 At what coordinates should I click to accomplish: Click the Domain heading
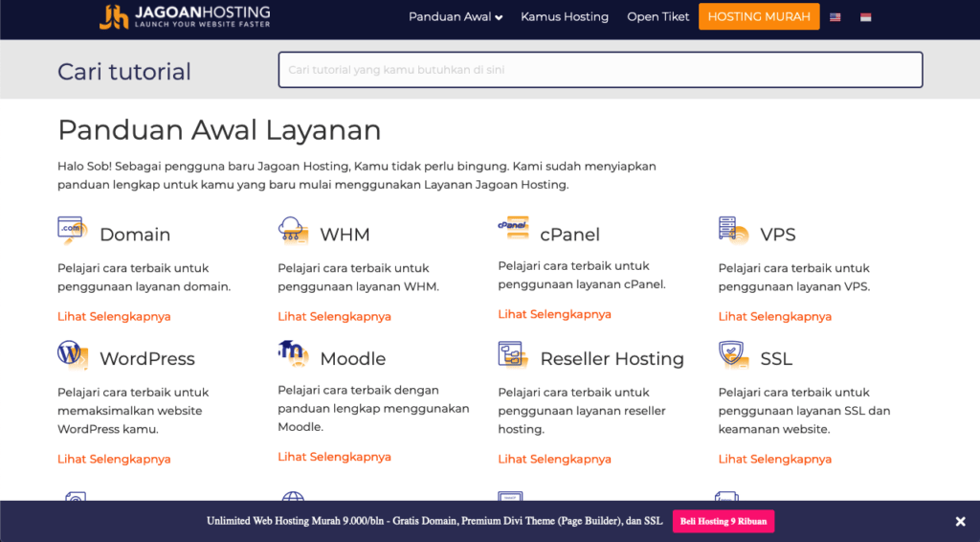click(x=135, y=235)
